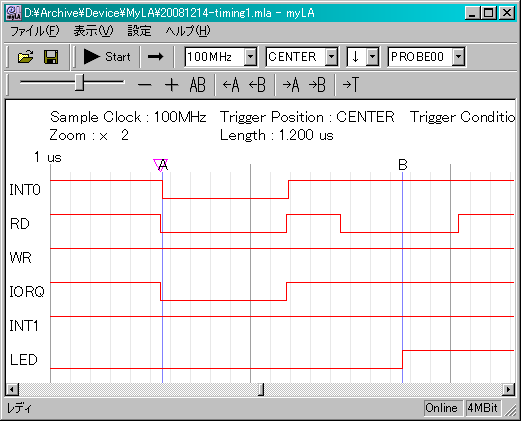Open the falling edge trigger dropdown
The height and width of the screenshot is (421, 521).
[372, 57]
